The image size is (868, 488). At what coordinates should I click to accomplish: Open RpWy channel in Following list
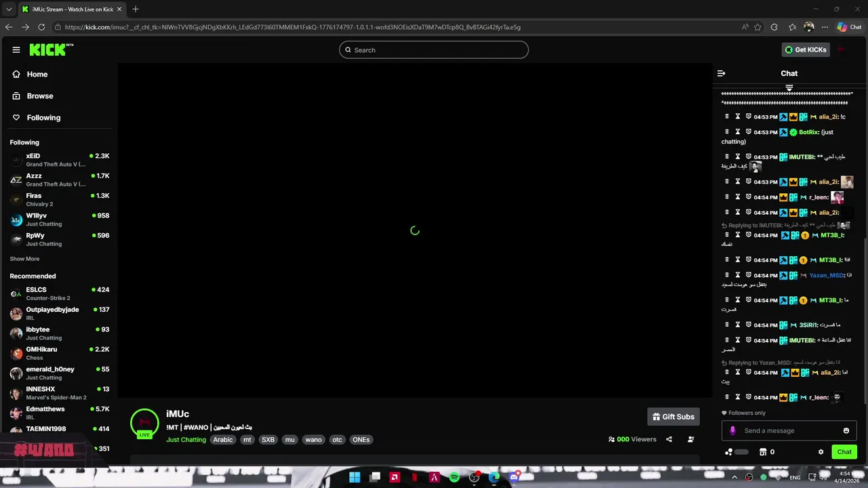point(60,239)
